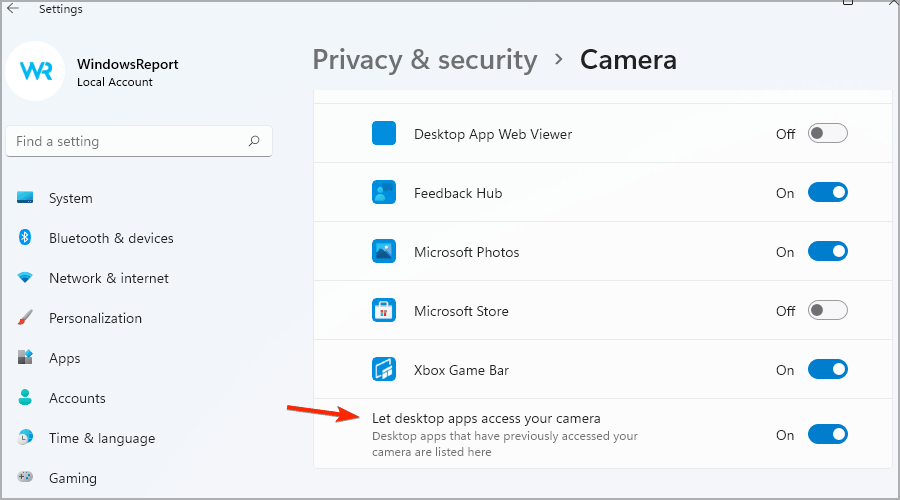
Task: Enable camera for Desktop App Web Viewer
Action: pyautogui.click(x=827, y=133)
